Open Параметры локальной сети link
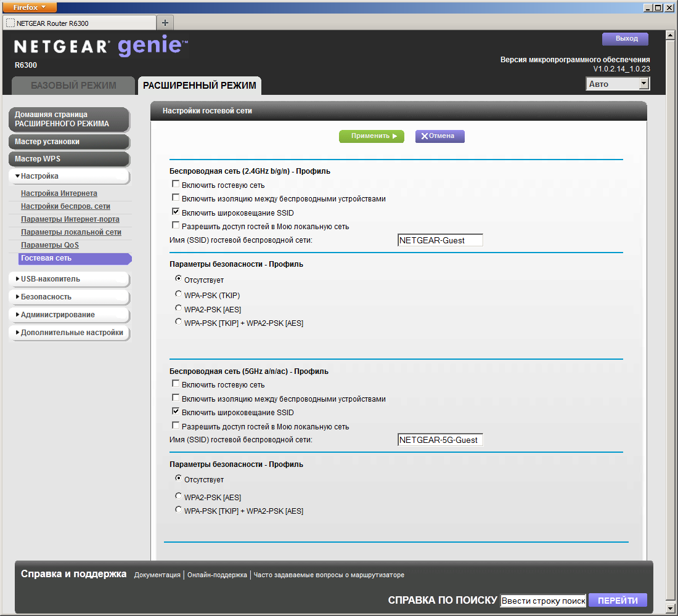Viewport: 678px width, 616px height. 71,232
